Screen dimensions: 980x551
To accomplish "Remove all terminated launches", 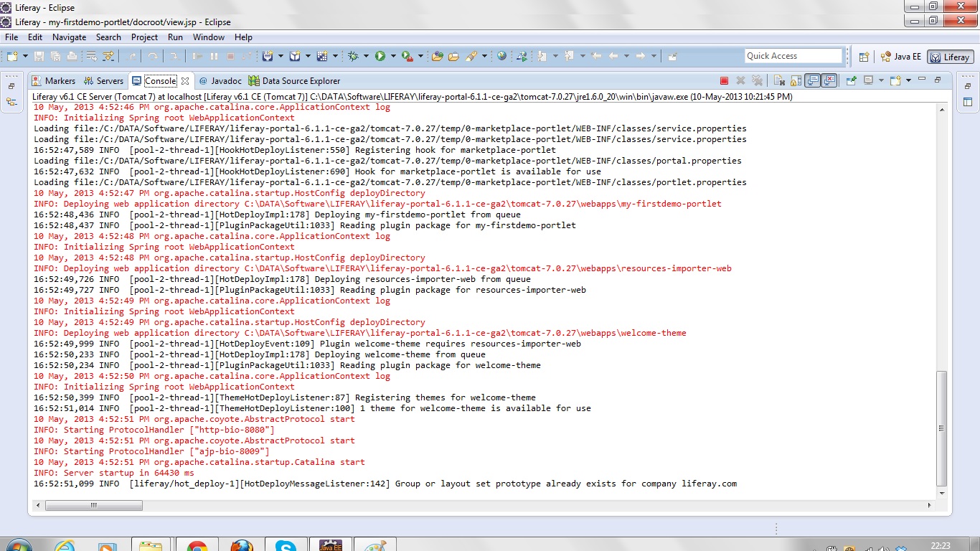I will [755, 80].
